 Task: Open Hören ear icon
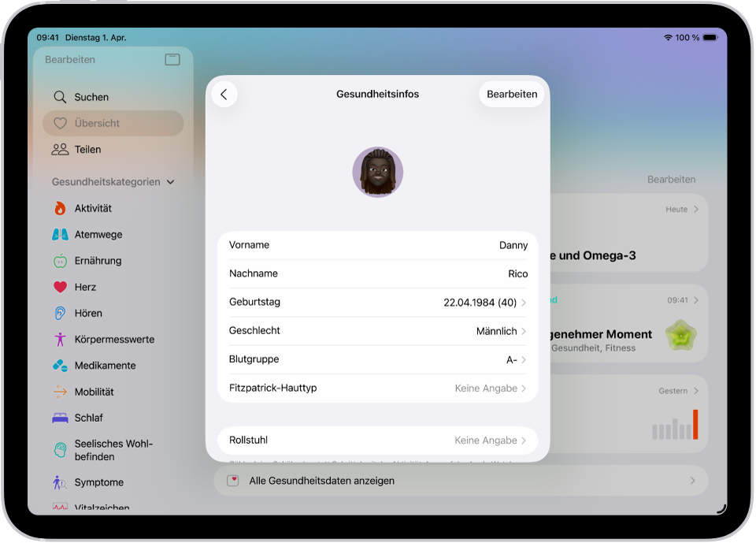point(60,313)
